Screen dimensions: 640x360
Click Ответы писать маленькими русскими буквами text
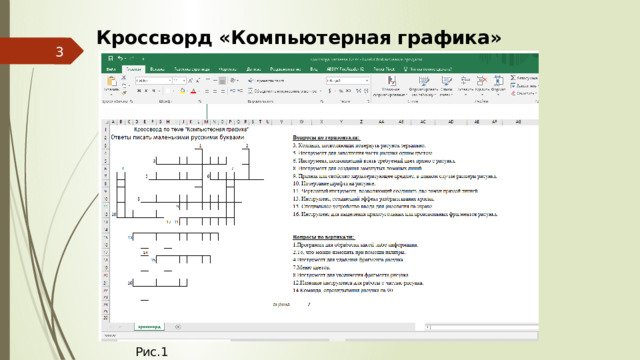click(177, 138)
